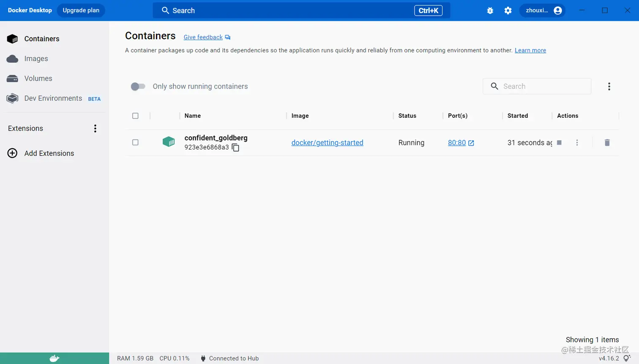Click the Running status cell

(411, 143)
